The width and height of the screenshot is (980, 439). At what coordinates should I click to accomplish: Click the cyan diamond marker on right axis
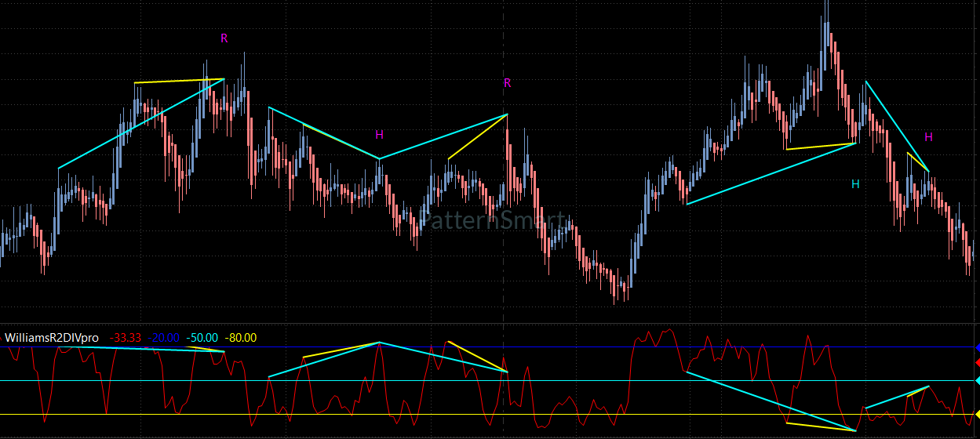point(977,380)
